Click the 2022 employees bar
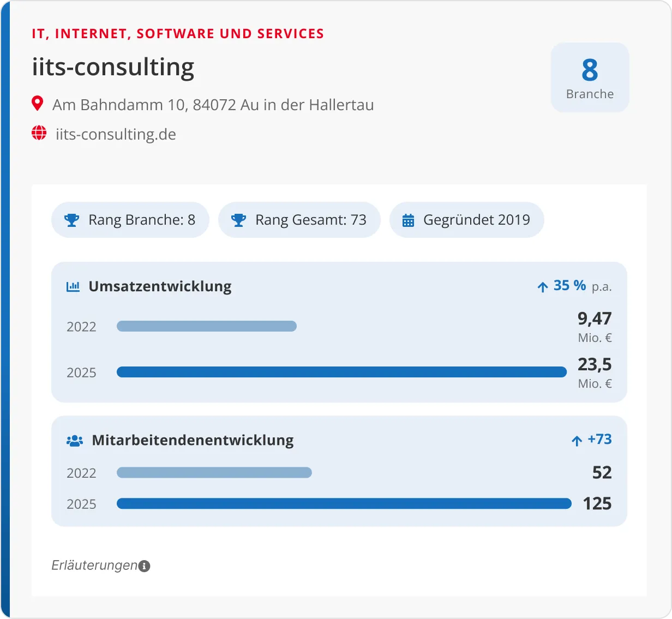 (x=214, y=472)
